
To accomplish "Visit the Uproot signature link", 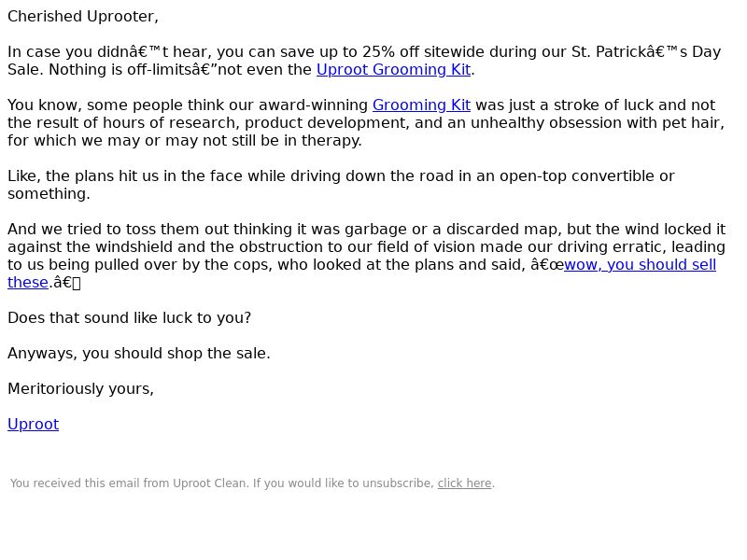I will (34, 425).
